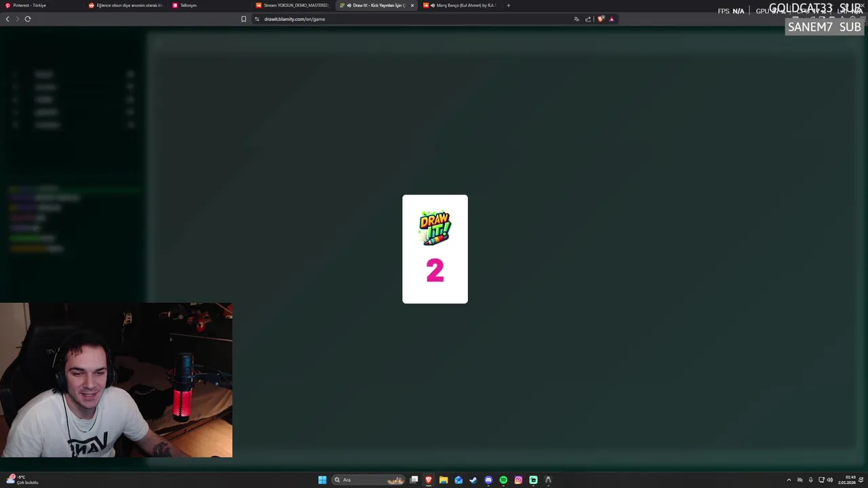Open the clock showing 01:43
Screen dimensions: 868x488
(x=847, y=480)
